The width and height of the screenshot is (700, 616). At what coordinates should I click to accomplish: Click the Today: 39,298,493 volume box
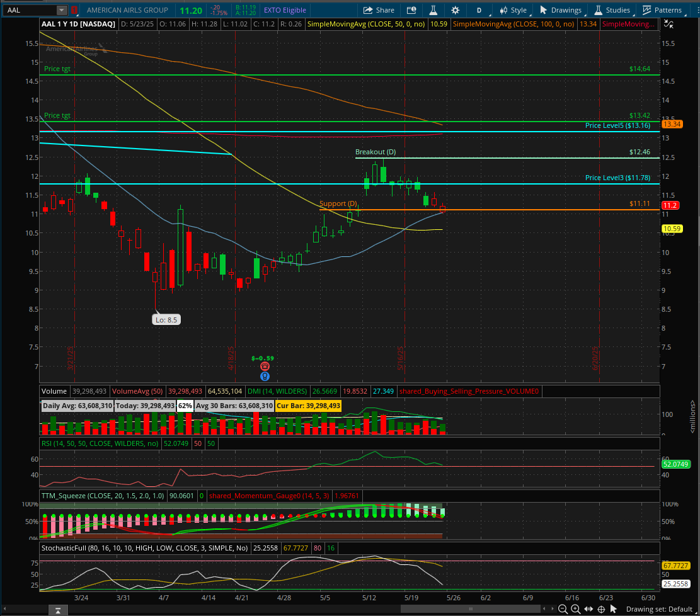pyautogui.click(x=145, y=406)
